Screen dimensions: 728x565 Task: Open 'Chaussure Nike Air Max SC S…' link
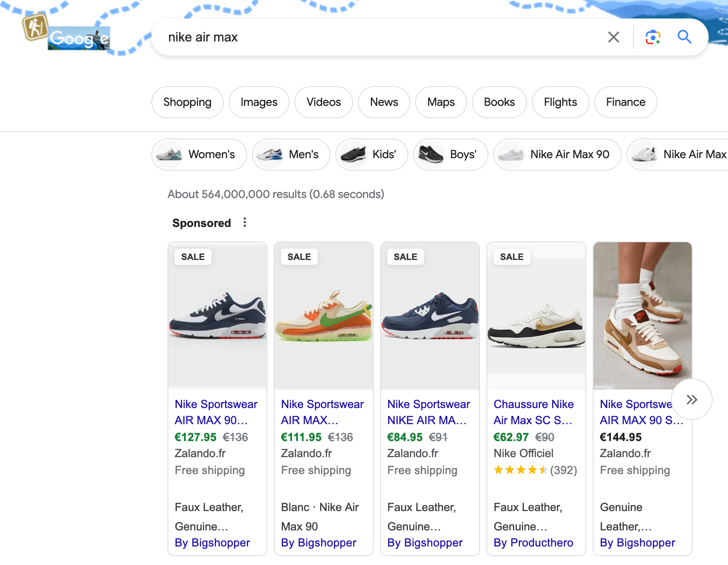point(534,412)
